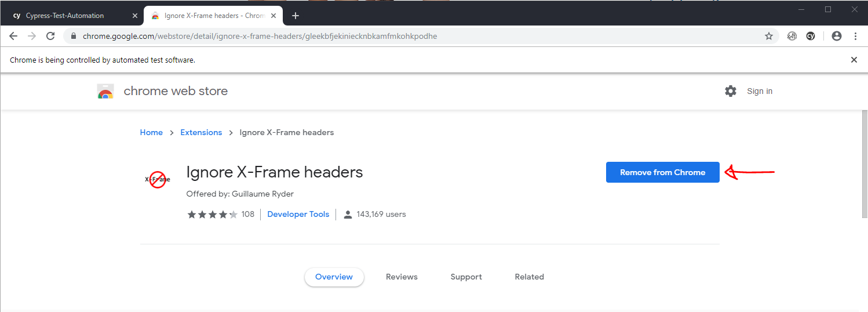Click the 143,169 users text
Viewport: 868px width, 312px height.
381,214
